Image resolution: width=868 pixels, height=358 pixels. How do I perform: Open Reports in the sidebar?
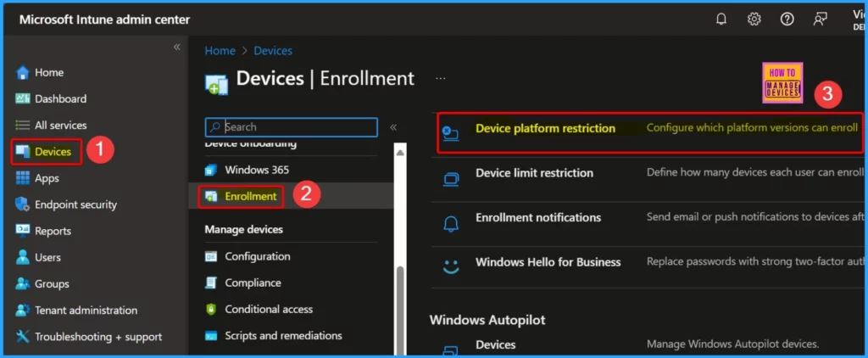[53, 231]
